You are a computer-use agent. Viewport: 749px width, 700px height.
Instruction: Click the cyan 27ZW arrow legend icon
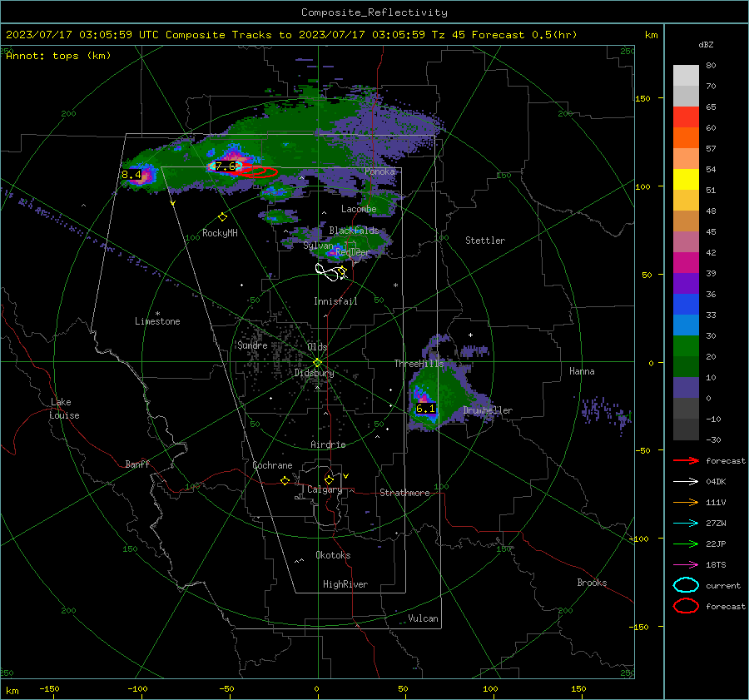[686, 524]
